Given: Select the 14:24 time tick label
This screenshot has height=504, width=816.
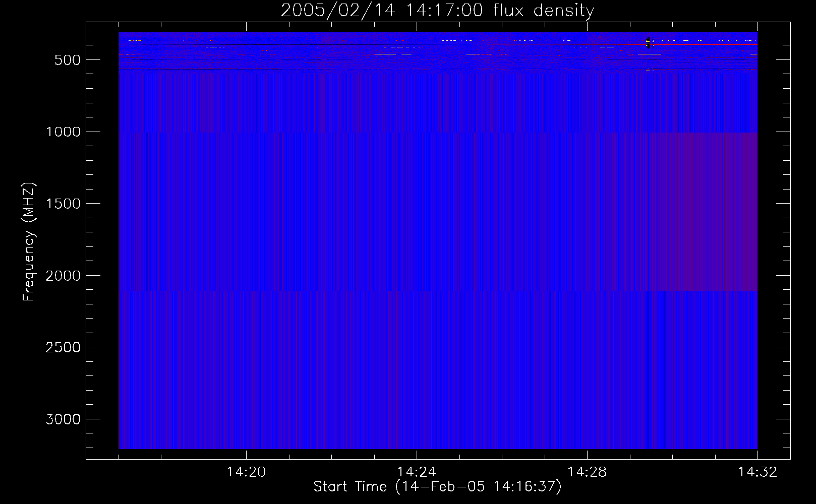Looking at the screenshot, I should 417,472.
